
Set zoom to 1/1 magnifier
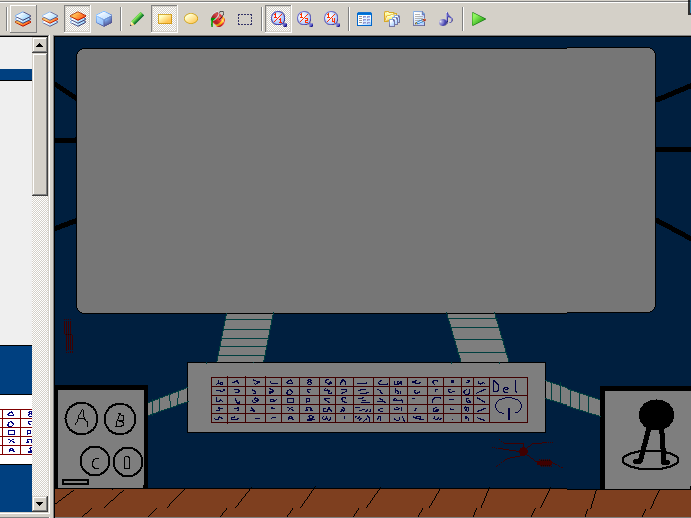(278, 19)
